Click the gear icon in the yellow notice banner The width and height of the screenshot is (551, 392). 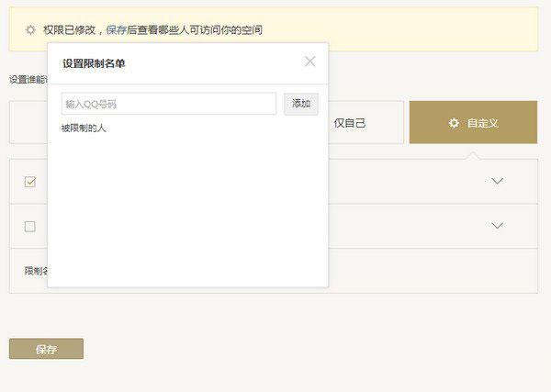(x=30, y=30)
